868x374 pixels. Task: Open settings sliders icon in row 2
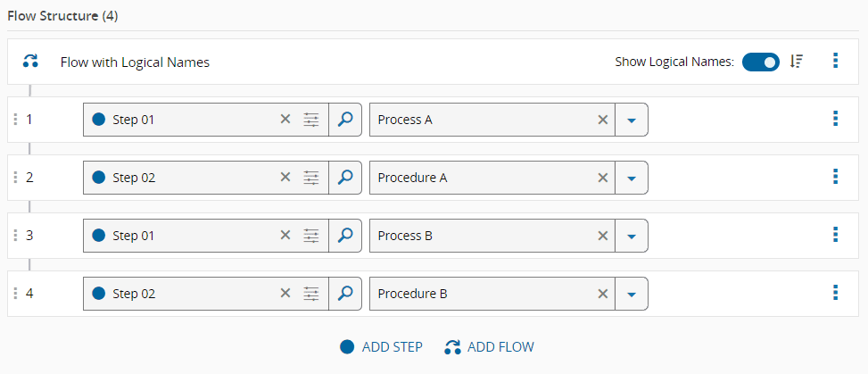coord(310,178)
